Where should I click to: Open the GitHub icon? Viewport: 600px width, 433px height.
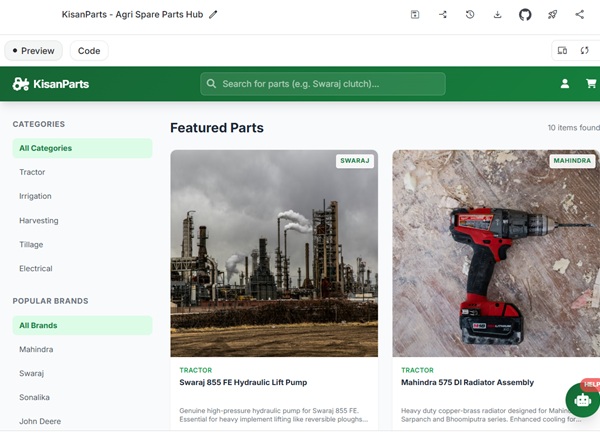pos(525,15)
